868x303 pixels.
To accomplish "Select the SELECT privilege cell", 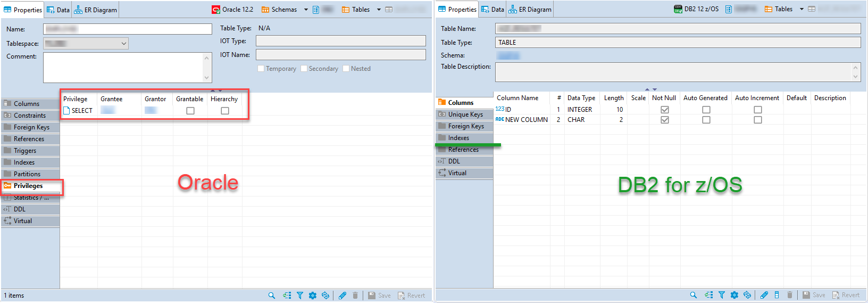I will [78, 111].
